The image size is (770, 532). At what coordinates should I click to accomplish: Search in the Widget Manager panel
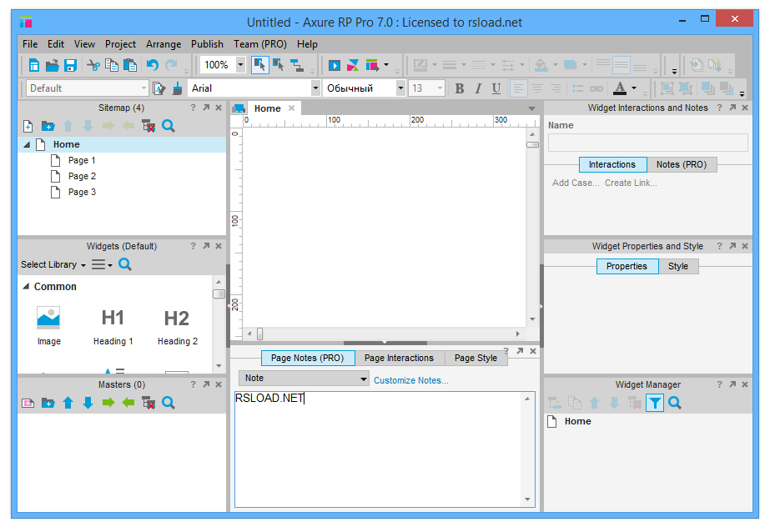click(675, 403)
